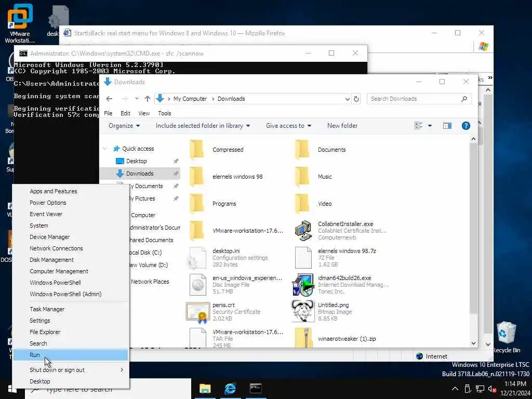Viewport: 532px width, 399px height.
Task: Select the Untitled.png file icon
Action: coord(303,312)
